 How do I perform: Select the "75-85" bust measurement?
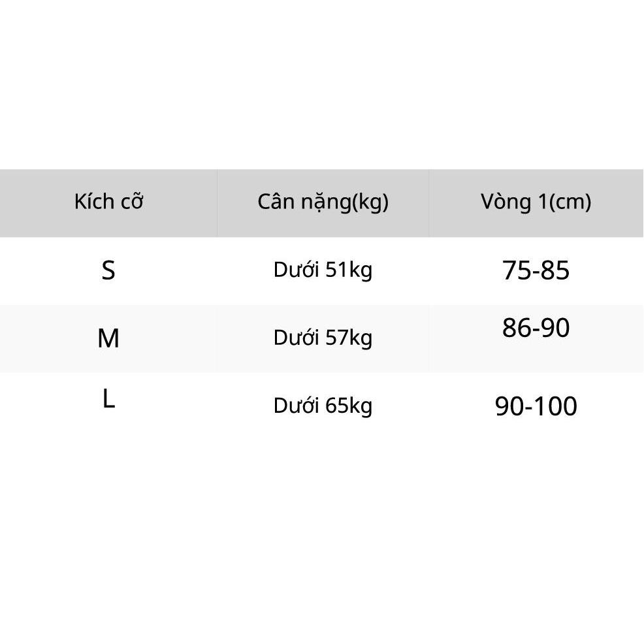click(536, 270)
